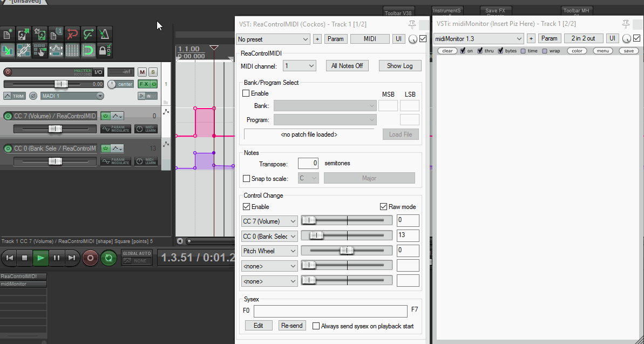Click the open project disk icon
The image size is (644, 344).
pos(24,34)
